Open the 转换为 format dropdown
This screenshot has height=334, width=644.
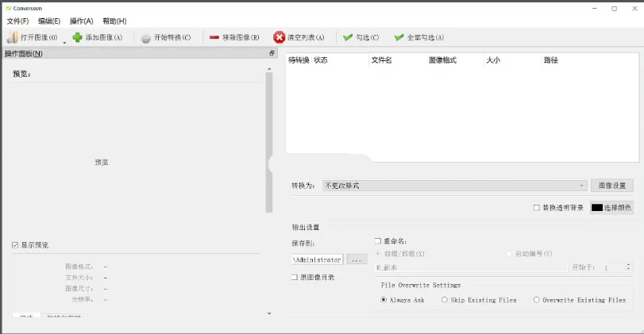pyautogui.click(x=455, y=186)
